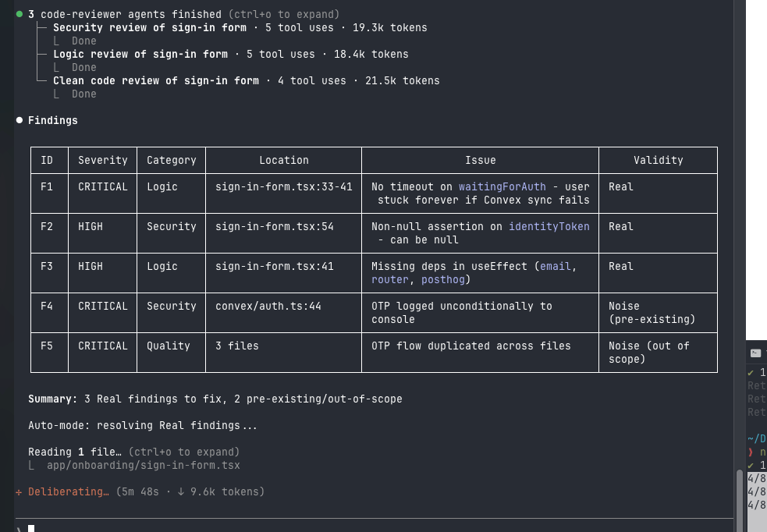
Task: Click CRITICAL severity in row F4
Action: coord(103,306)
